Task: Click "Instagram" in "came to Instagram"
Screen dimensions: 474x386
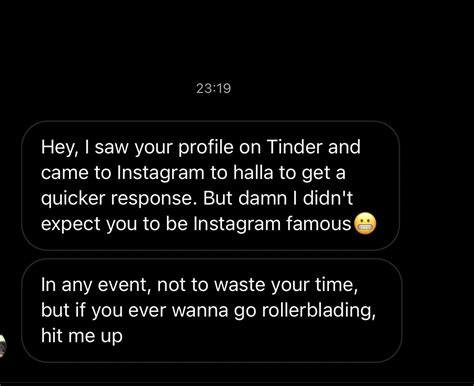Action: [x=160, y=173]
